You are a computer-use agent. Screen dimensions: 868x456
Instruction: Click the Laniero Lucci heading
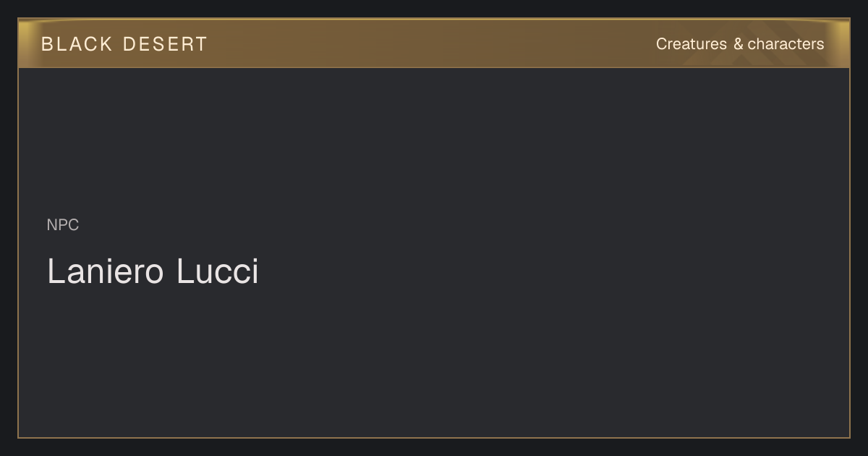tap(153, 271)
